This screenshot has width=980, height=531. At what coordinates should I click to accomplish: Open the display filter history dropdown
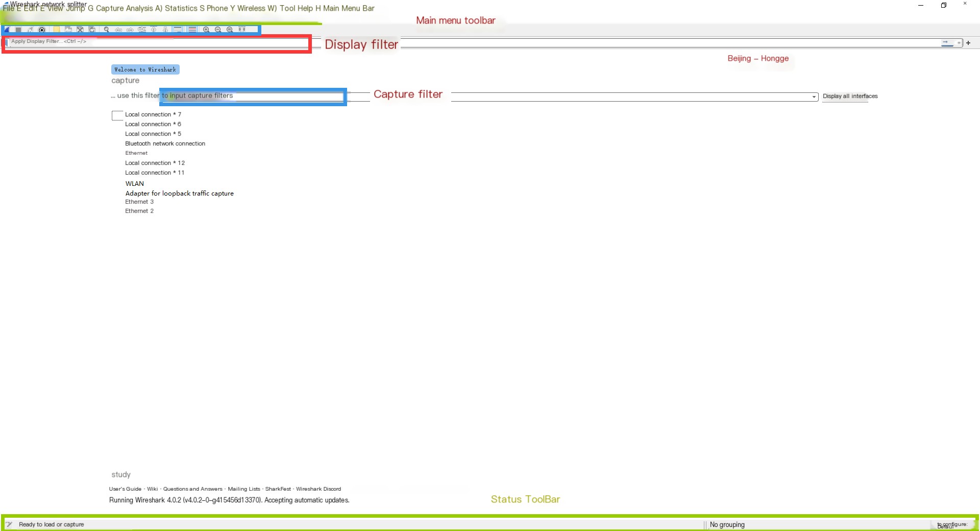coord(959,43)
